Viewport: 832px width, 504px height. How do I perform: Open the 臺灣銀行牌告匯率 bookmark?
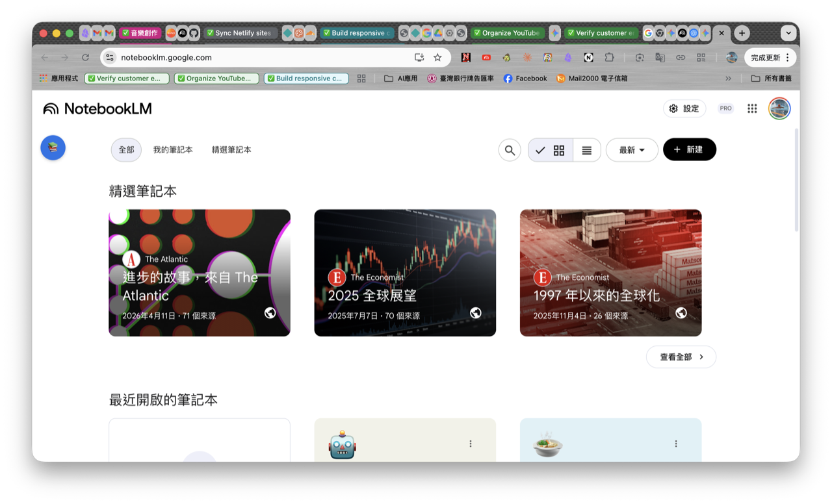pyautogui.click(x=460, y=79)
